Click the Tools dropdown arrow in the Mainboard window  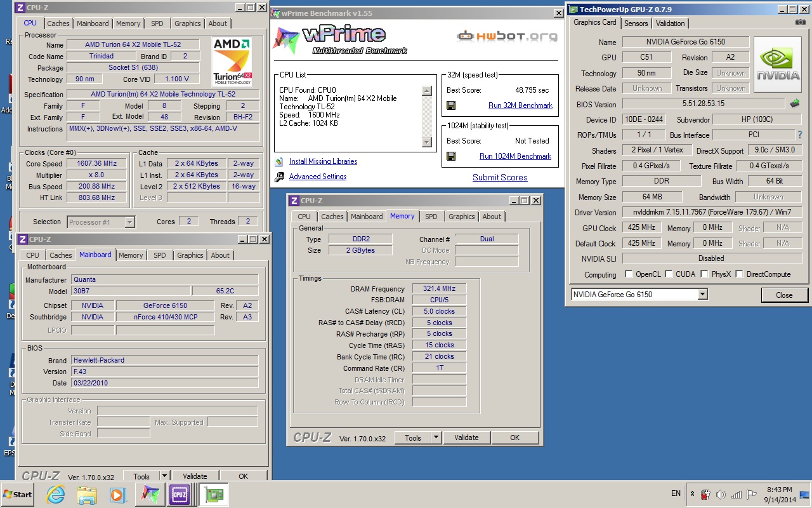click(x=164, y=476)
